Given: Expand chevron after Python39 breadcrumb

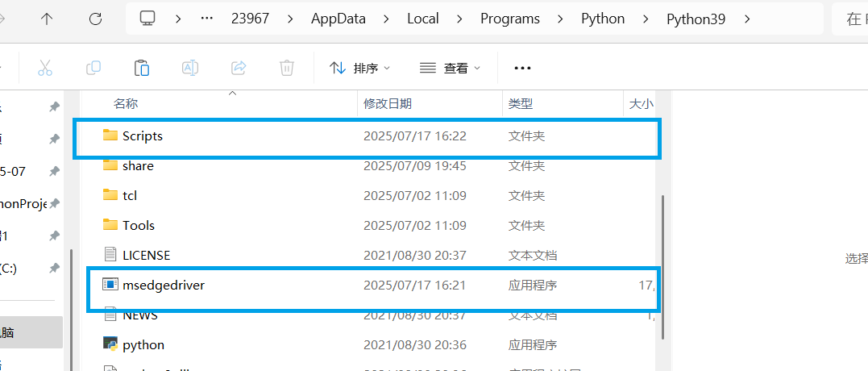Looking at the screenshot, I should pos(748,19).
